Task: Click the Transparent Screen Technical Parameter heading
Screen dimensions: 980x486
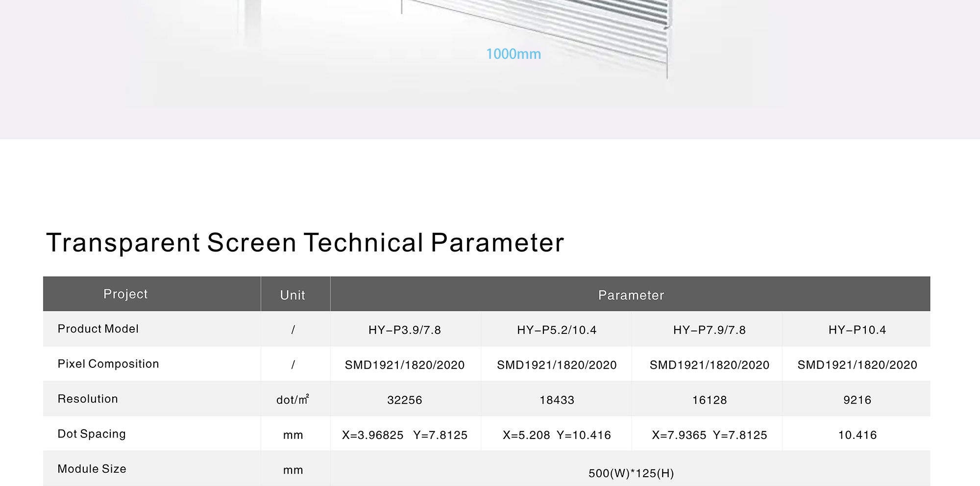Action: point(305,243)
